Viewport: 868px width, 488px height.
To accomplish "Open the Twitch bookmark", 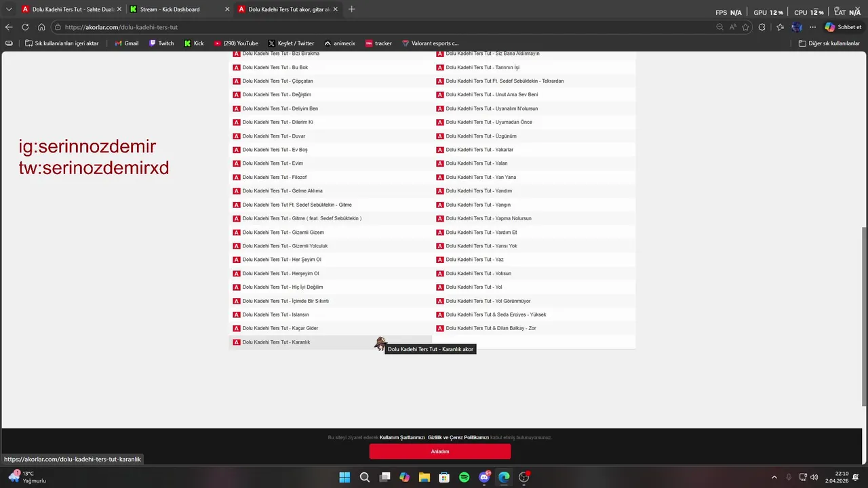I will click(x=161, y=43).
